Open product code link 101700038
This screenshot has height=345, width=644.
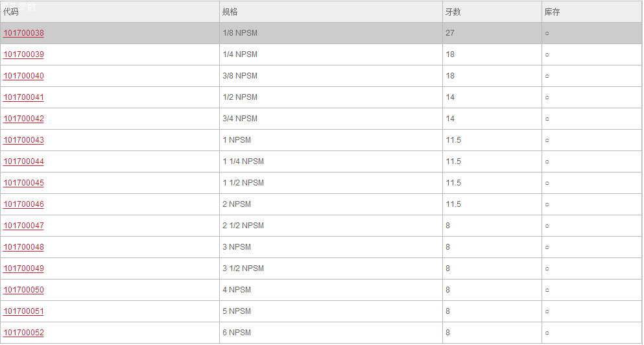[24, 33]
